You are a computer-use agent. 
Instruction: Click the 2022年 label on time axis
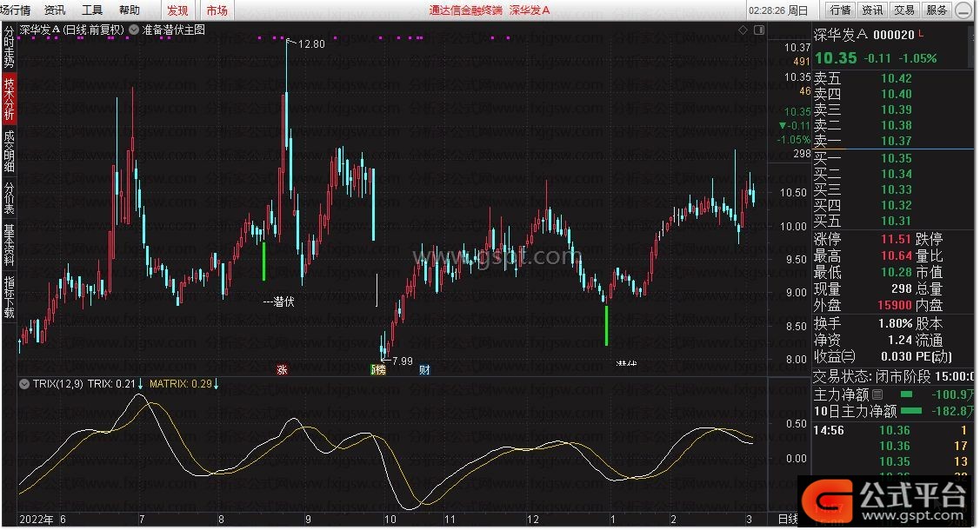click(37, 520)
